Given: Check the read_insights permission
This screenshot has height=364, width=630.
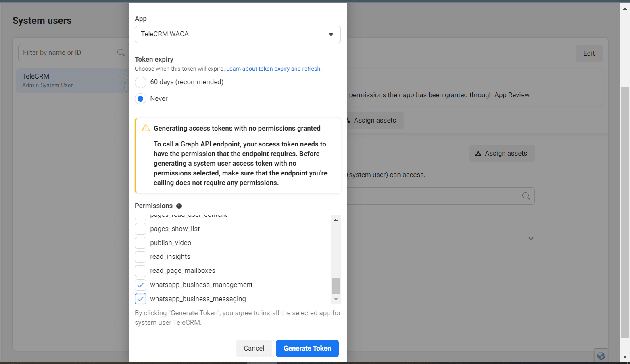Looking at the screenshot, I should click(x=140, y=257).
